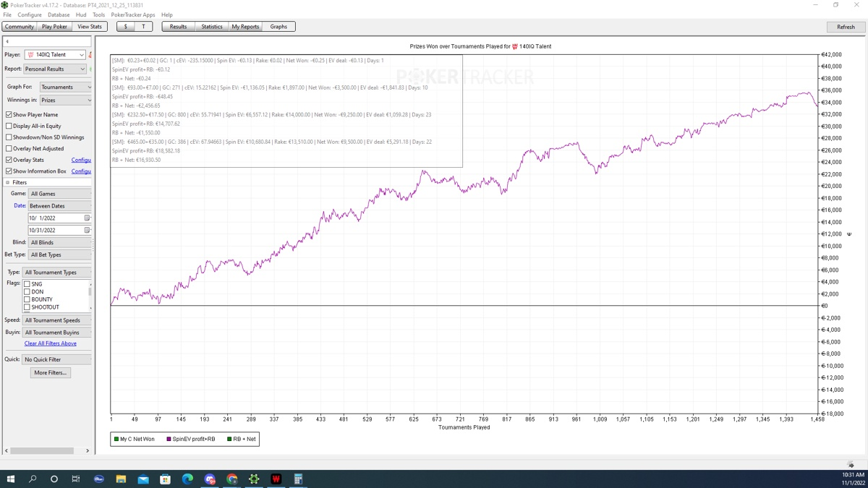Click the Refresh button
This screenshot has width=868, height=488.
(x=846, y=27)
